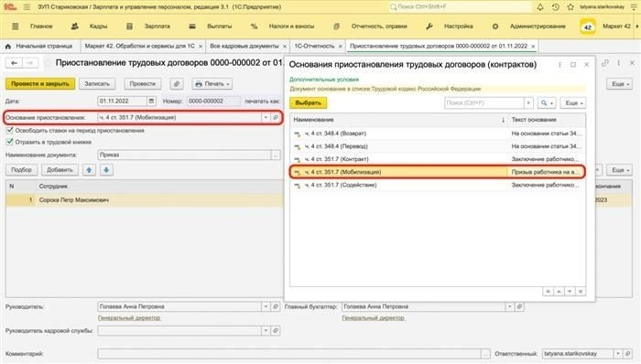Open Ответственный item form icon
The height and width of the screenshot is (364, 641).
coord(628,353)
